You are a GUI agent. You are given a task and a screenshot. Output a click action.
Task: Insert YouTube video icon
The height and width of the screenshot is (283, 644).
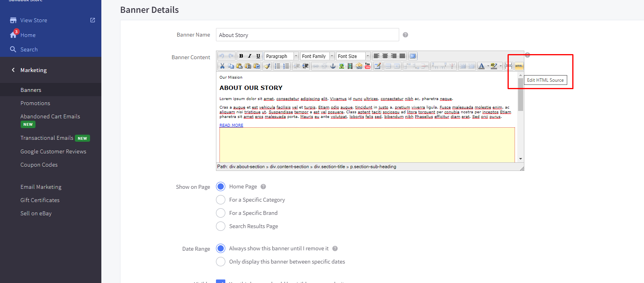point(368,66)
